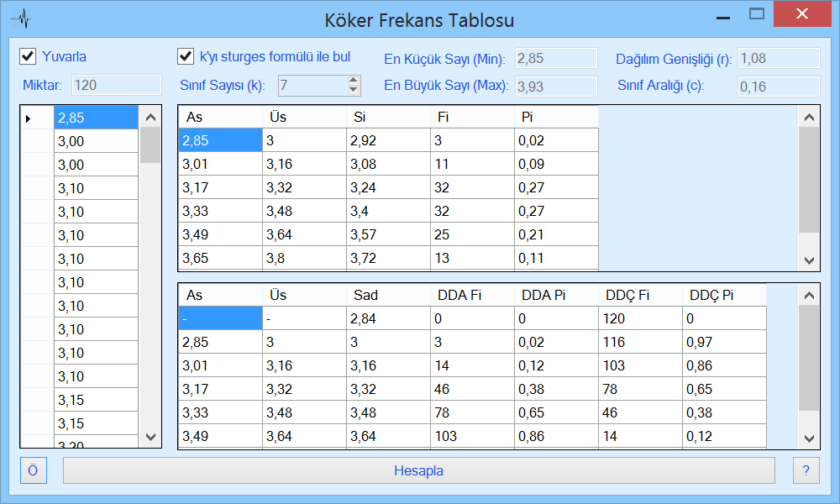Click the up arrow of the left list scrollbar
Viewport: 840px width, 504px height.
[151, 118]
